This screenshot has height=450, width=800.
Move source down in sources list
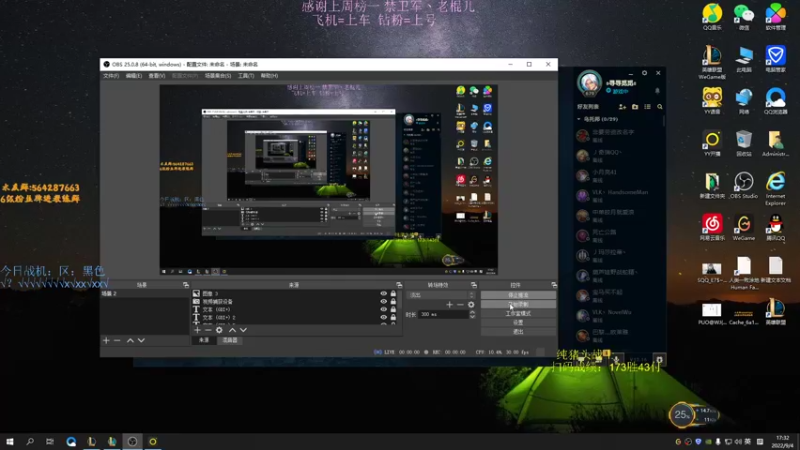point(243,330)
